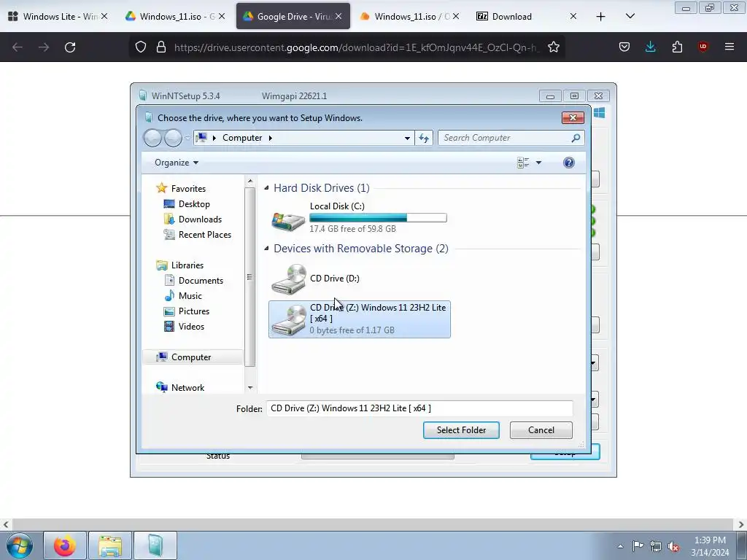Open the dialog help icon
Screen dimensions: 747x560
point(568,163)
